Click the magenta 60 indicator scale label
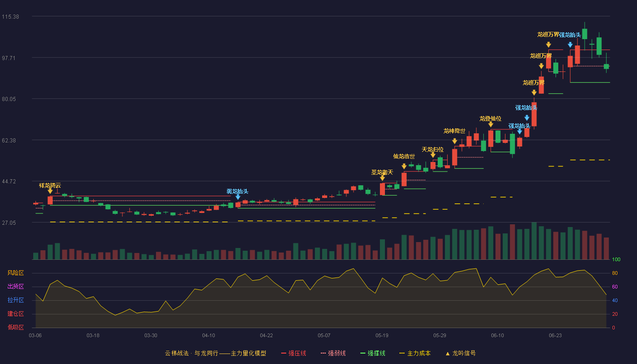 pos(614,287)
